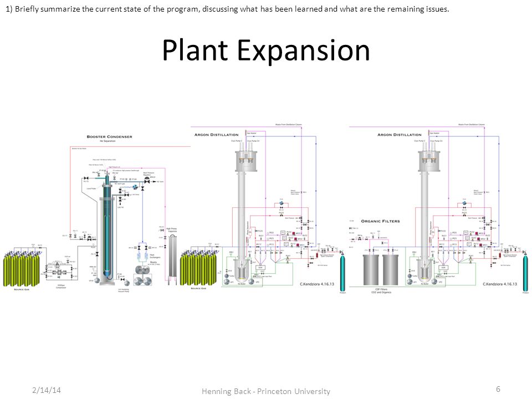The height and width of the screenshot is (399, 532).
Task: Select the second gray organic filter tank
Action: point(391,270)
